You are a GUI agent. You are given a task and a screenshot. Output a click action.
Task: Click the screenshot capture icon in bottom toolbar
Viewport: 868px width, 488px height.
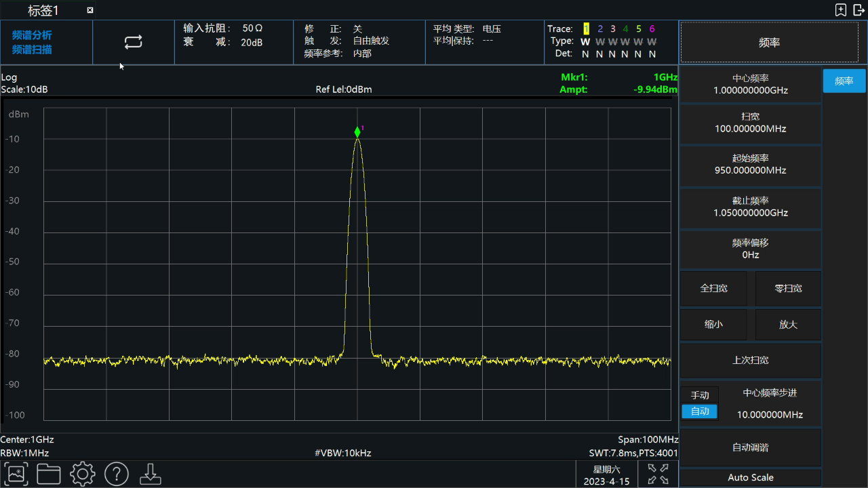point(16,474)
